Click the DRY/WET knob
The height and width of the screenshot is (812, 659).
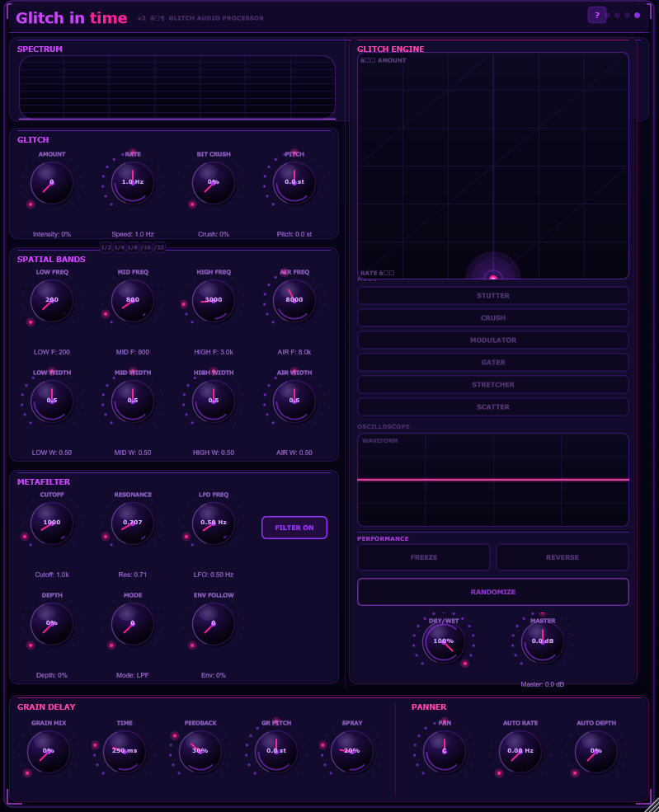(x=444, y=641)
